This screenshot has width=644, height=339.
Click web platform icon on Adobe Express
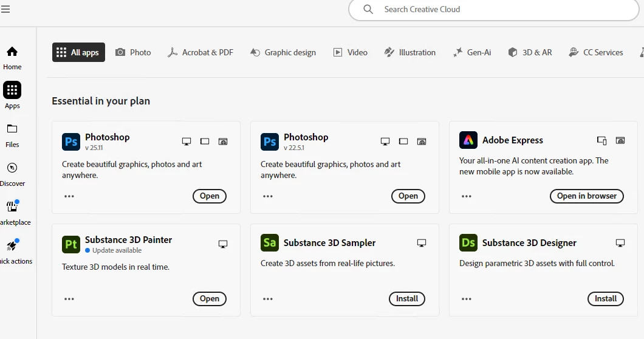coord(620,140)
